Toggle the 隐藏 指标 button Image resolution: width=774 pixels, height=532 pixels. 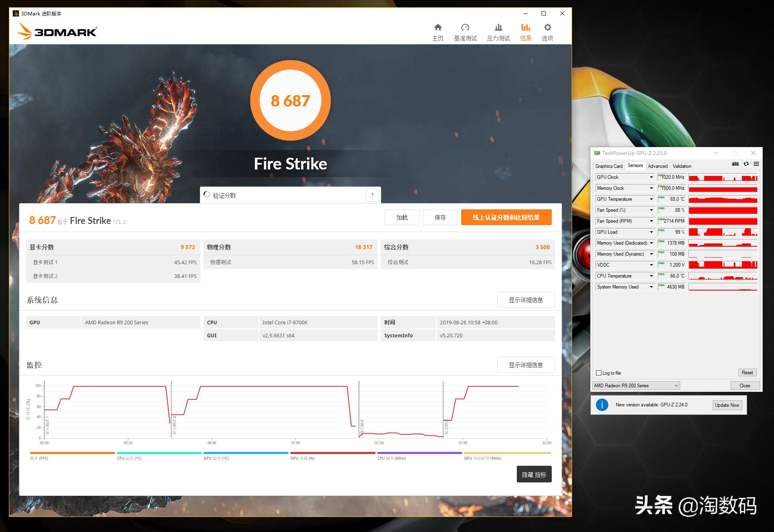(x=534, y=474)
